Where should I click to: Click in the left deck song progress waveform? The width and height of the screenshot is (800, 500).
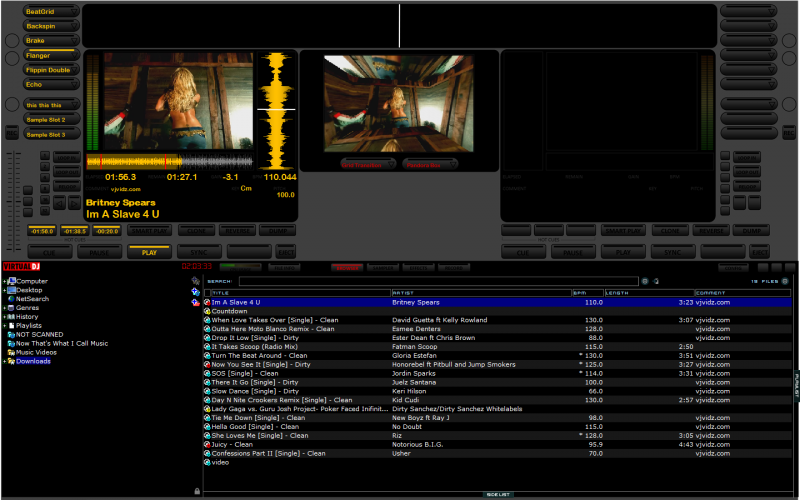(x=170, y=162)
